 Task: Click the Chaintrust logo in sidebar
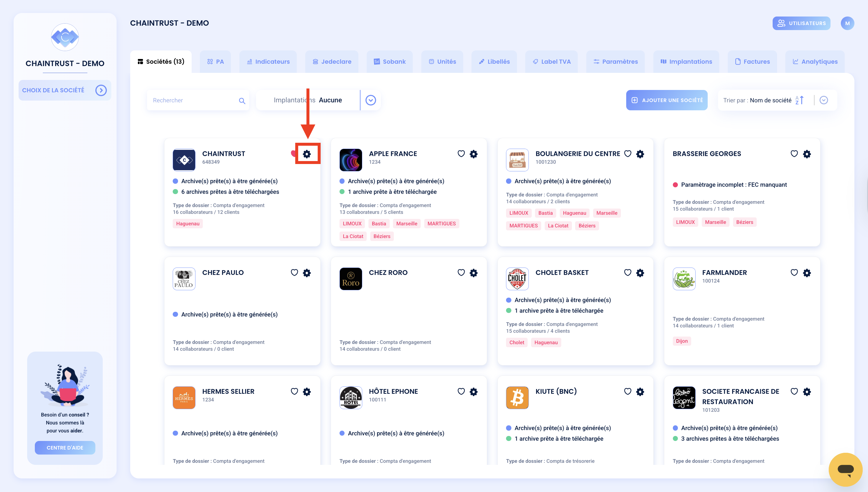65,37
